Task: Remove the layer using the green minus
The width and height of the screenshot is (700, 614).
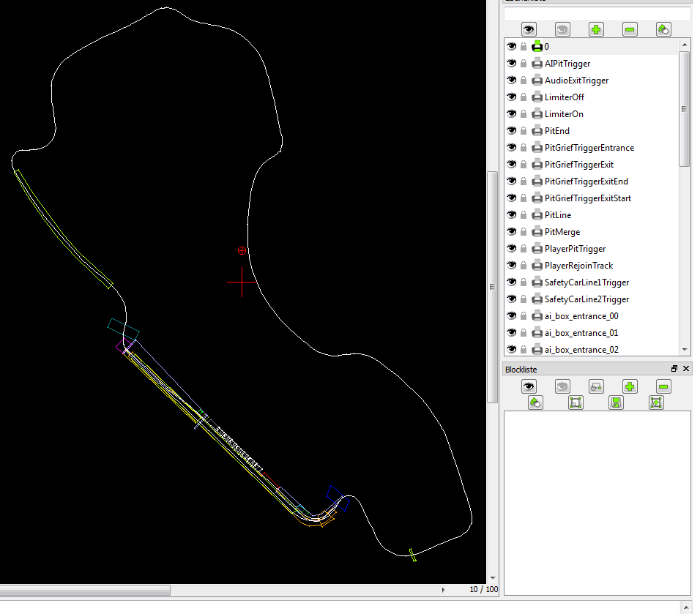Action: [630, 30]
